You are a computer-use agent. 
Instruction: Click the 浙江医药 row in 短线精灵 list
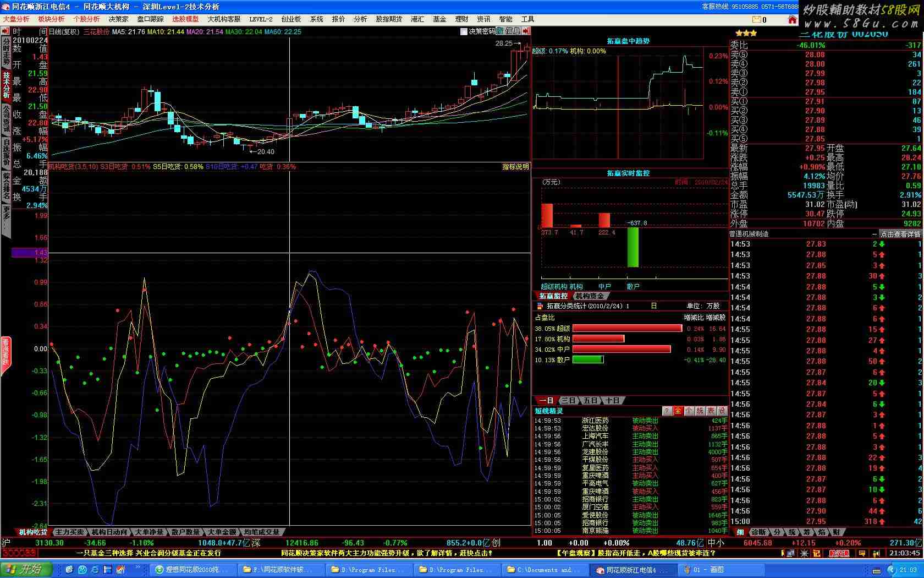(630, 420)
